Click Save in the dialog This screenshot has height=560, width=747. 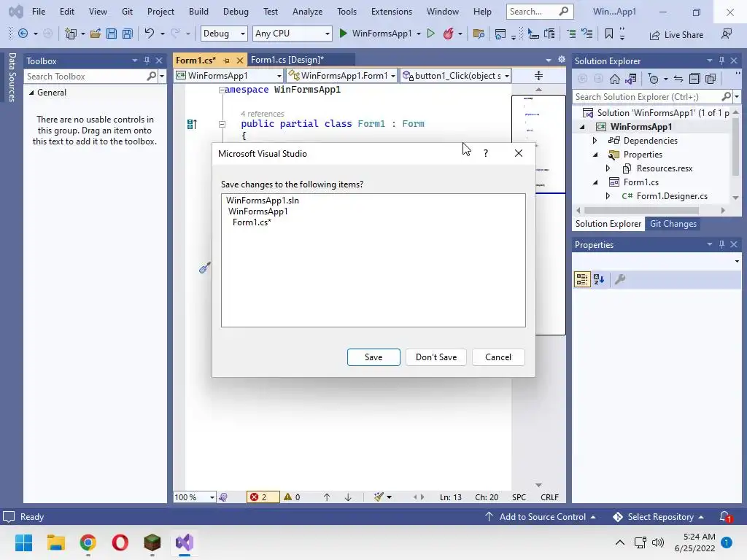tap(373, 357)
